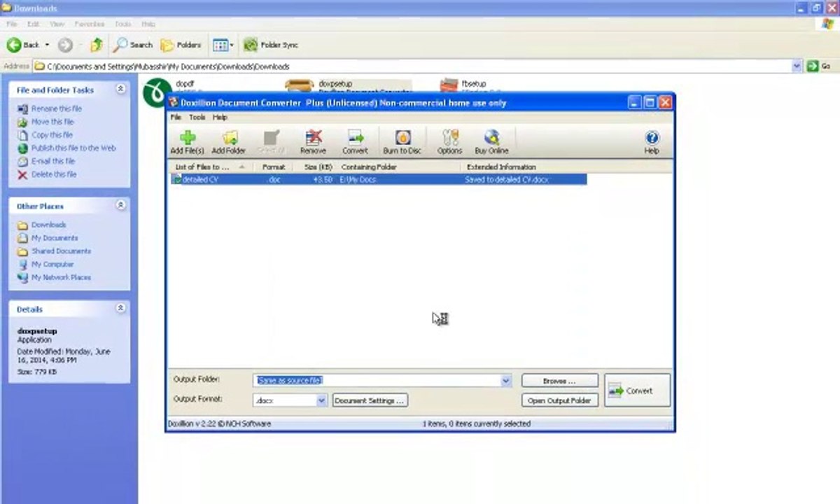Open Shared Documents link
The height and width of the screenshot is (504, 840).
point(61,251)
